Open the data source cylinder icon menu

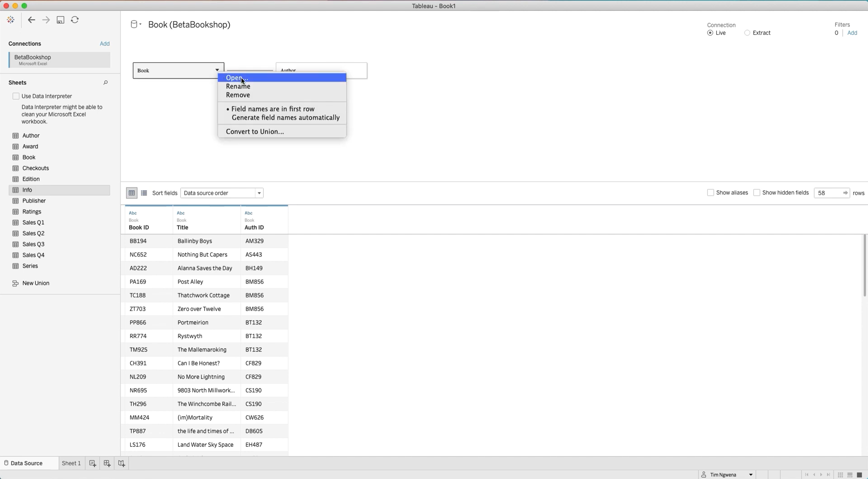coord(136,24)
